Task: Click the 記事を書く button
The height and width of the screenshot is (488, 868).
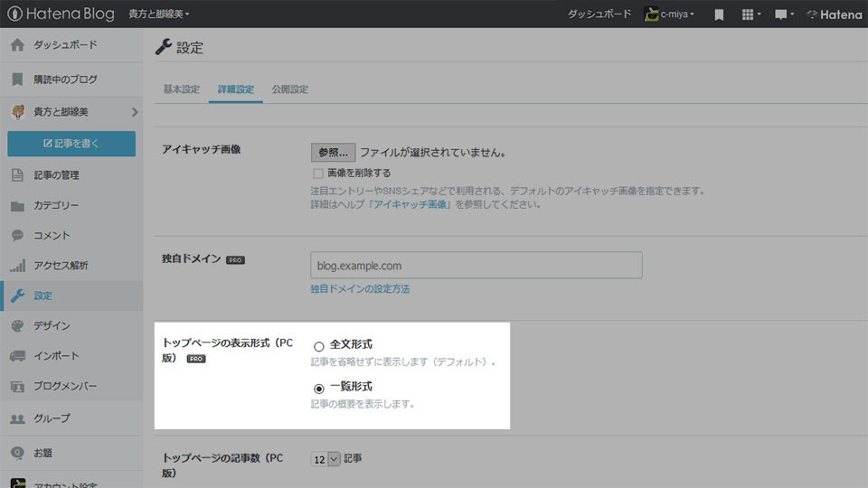Action: pos(71,144)
